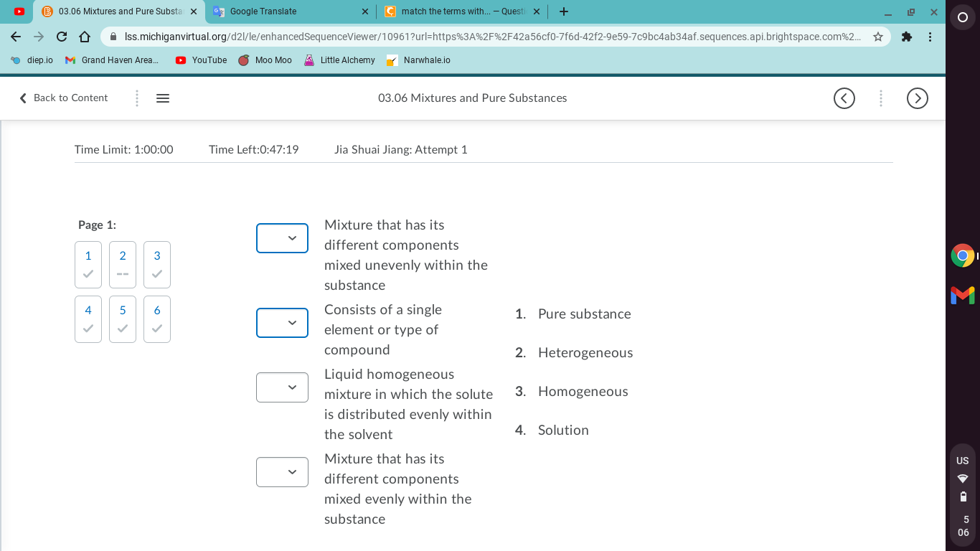This screenshot has height=551, width=980.
Task: Click the browser home icon
Action: [84, 37]
